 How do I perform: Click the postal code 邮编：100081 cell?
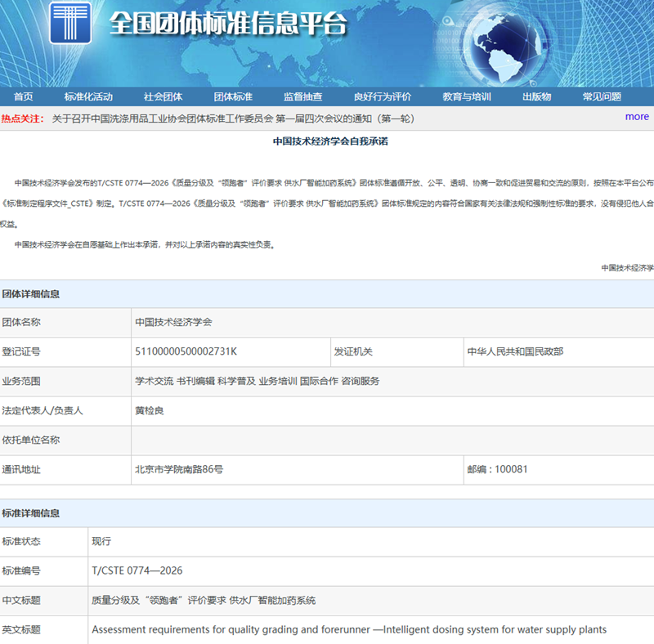click(559, 470)
